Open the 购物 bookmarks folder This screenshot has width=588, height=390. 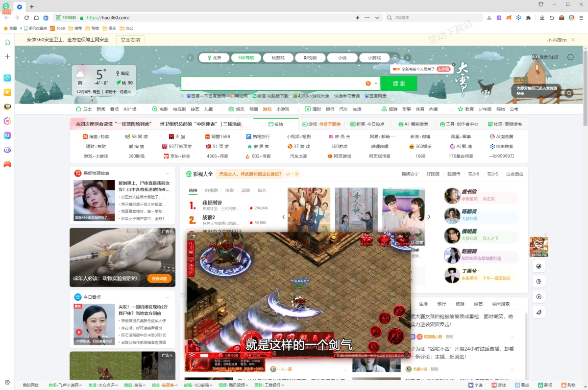(92, 28)
